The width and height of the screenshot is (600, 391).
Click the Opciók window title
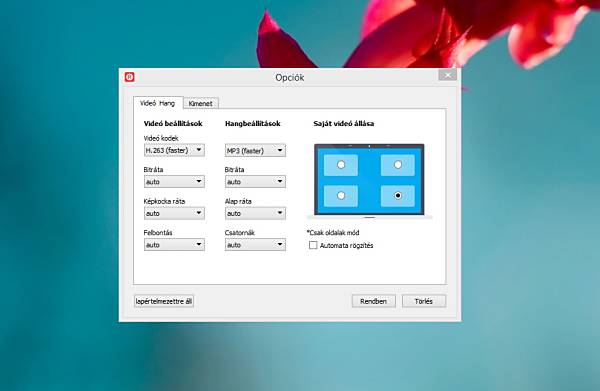pos(290,78)
